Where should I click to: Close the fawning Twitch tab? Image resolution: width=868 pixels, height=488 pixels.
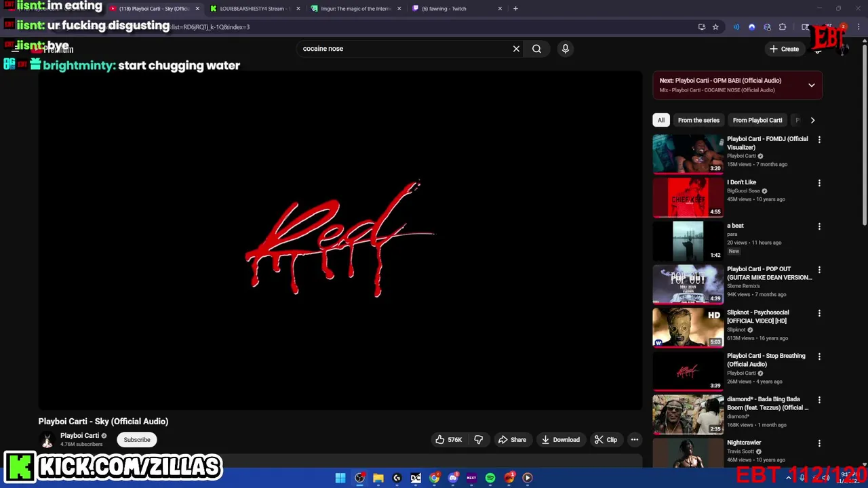click(500, 9)
